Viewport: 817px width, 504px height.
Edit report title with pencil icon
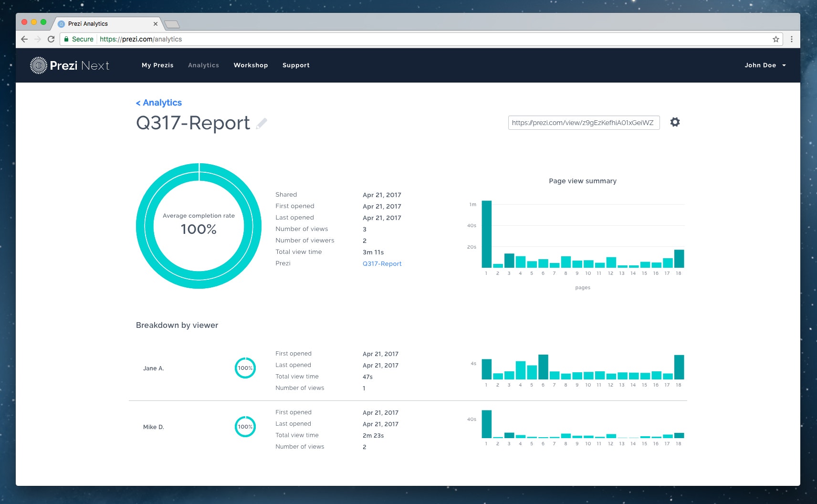262,124
